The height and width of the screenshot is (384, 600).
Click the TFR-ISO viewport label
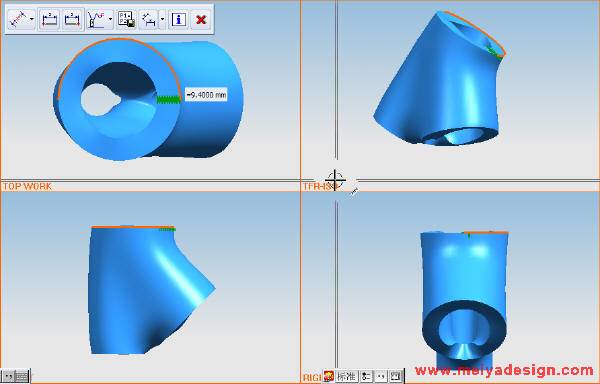point(317,186)
